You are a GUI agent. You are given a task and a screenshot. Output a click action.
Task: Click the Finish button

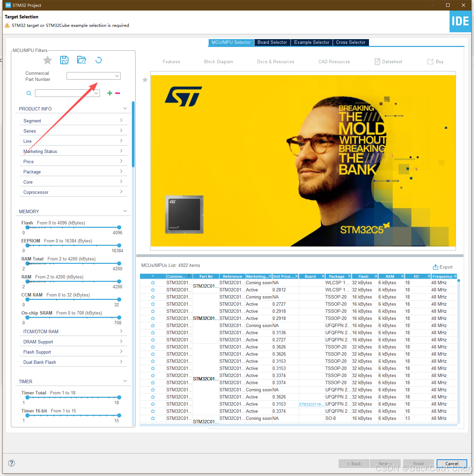coord(419,463)
